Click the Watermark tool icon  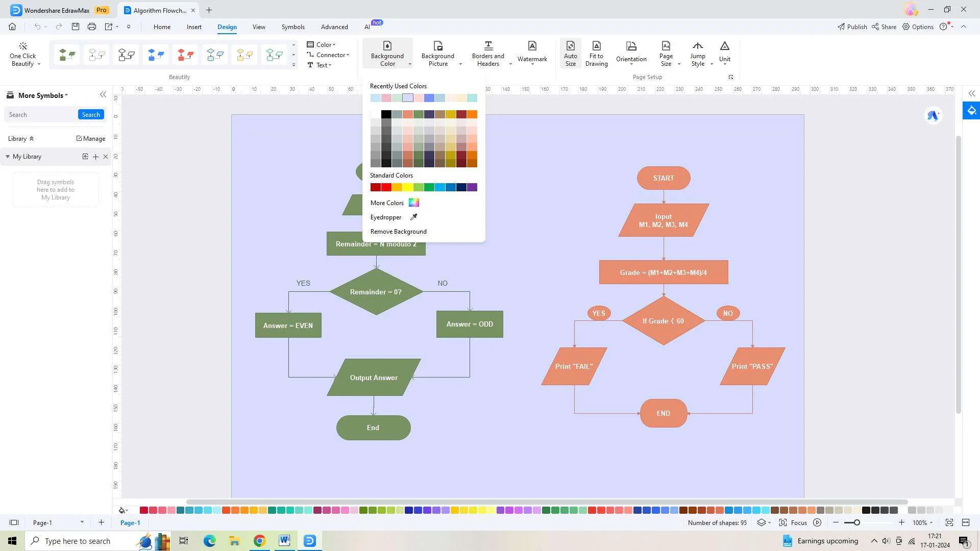coord(532,51)
